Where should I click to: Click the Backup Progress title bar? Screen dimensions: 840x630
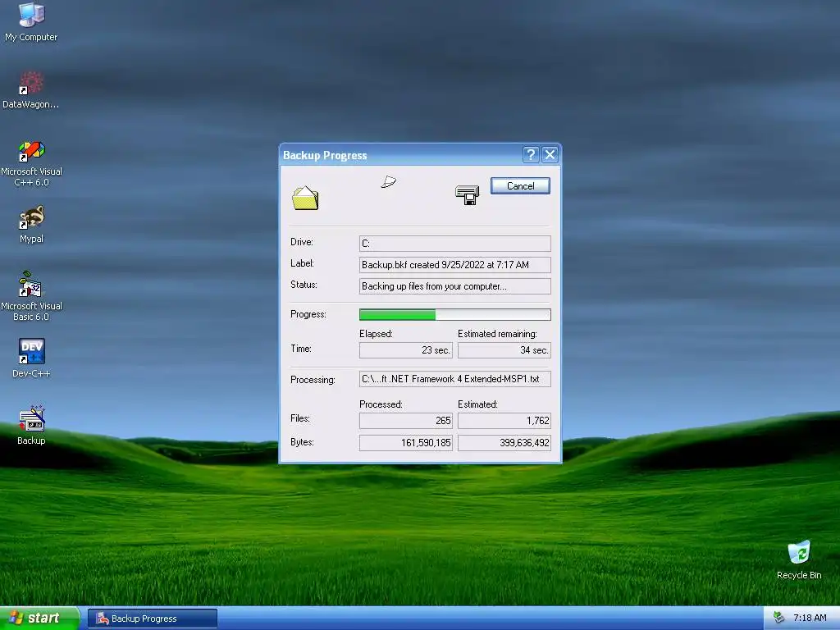pyautogui.click(x=400, y=155)
